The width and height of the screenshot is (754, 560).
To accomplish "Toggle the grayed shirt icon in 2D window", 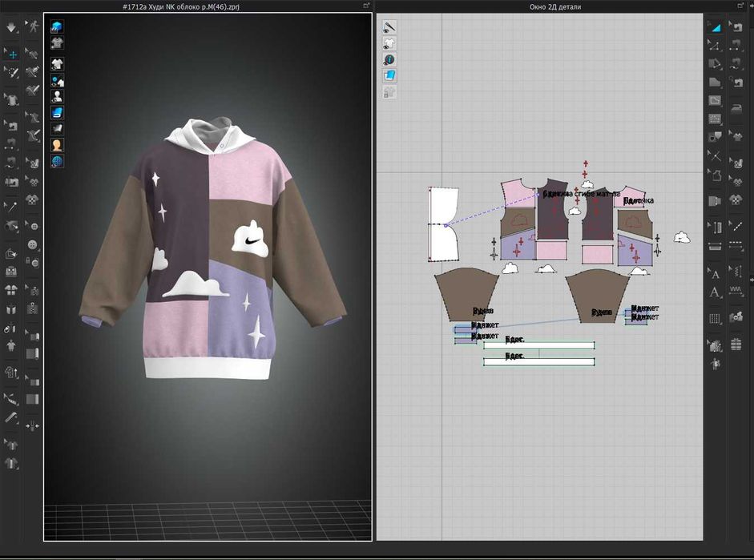I will [389, 92].
